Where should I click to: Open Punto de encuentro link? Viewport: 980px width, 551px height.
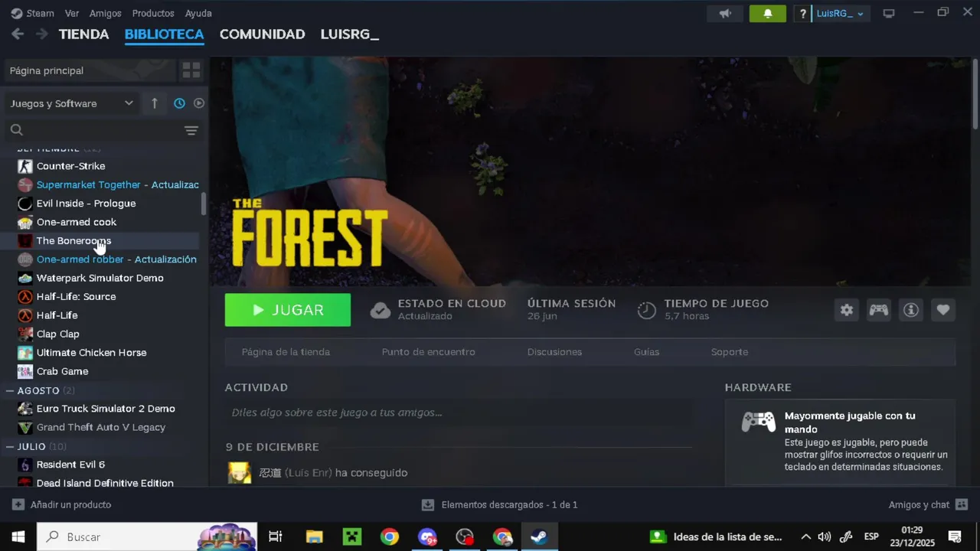[428, 352]
